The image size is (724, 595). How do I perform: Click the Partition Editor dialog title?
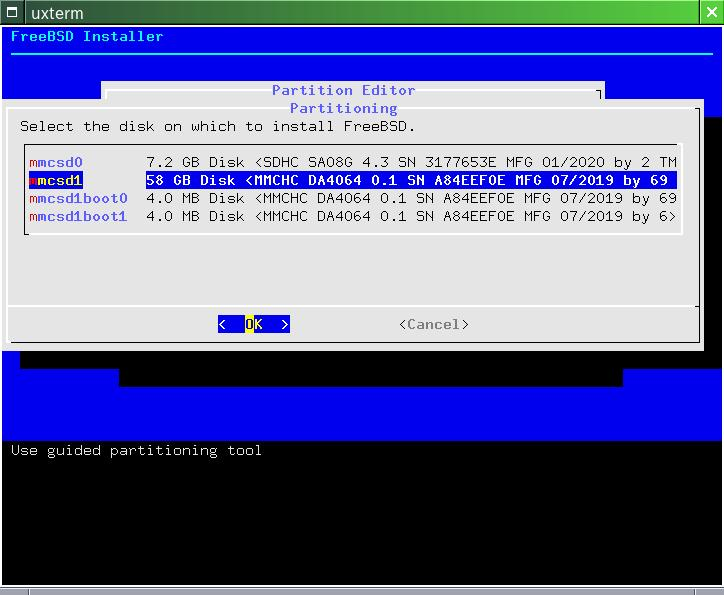coord(344,90)
